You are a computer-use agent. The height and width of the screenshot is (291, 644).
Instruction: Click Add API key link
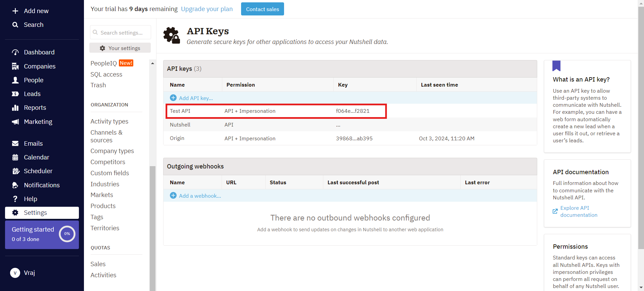(x=196, y=98)
